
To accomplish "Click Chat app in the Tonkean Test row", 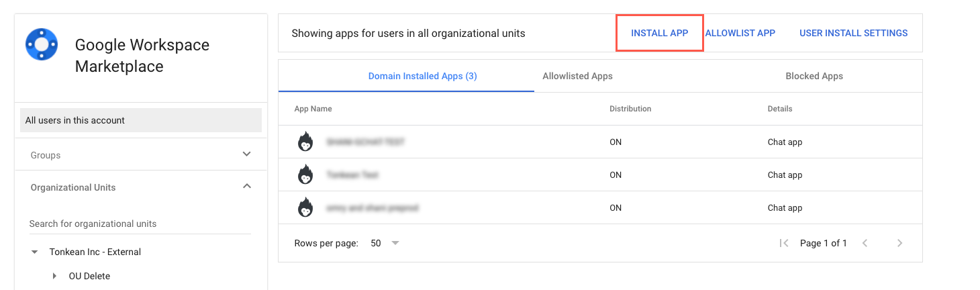I will [x=785, y=175].
